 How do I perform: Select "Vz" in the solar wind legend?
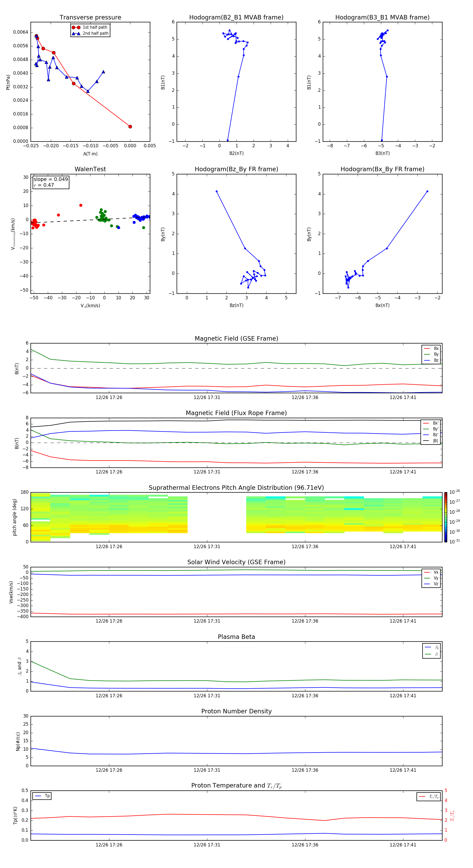tap(431, 584)
